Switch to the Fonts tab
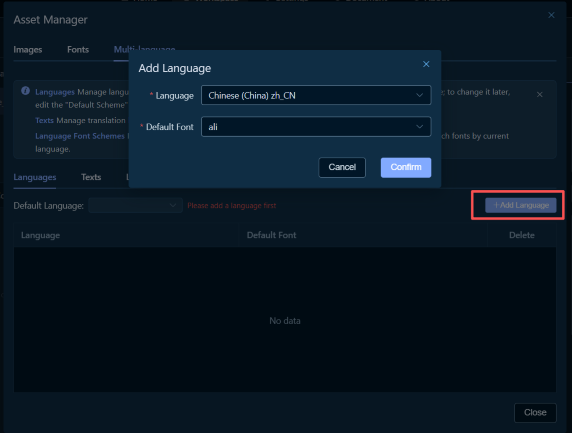This screenshot has width=572, height=433. coord(78,50)
